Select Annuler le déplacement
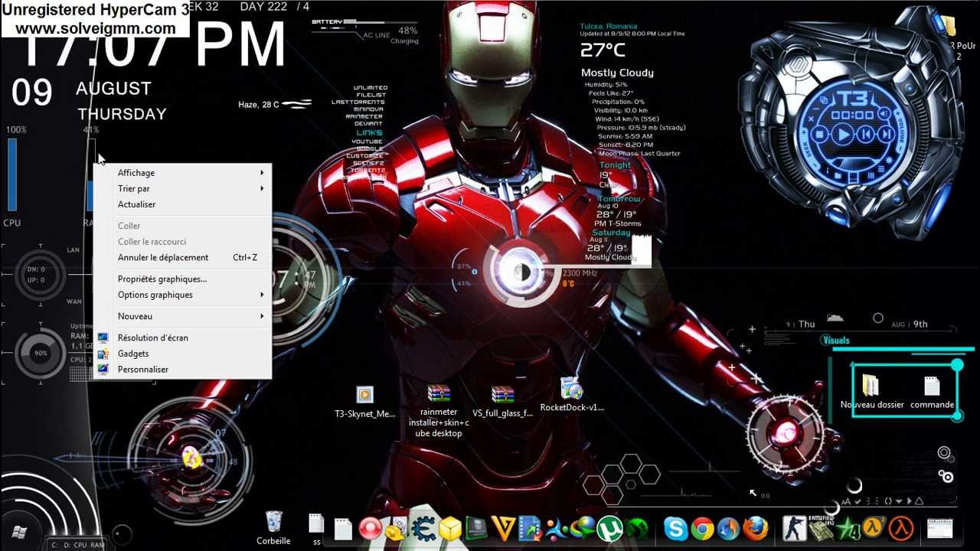 [x=182, y=257]
